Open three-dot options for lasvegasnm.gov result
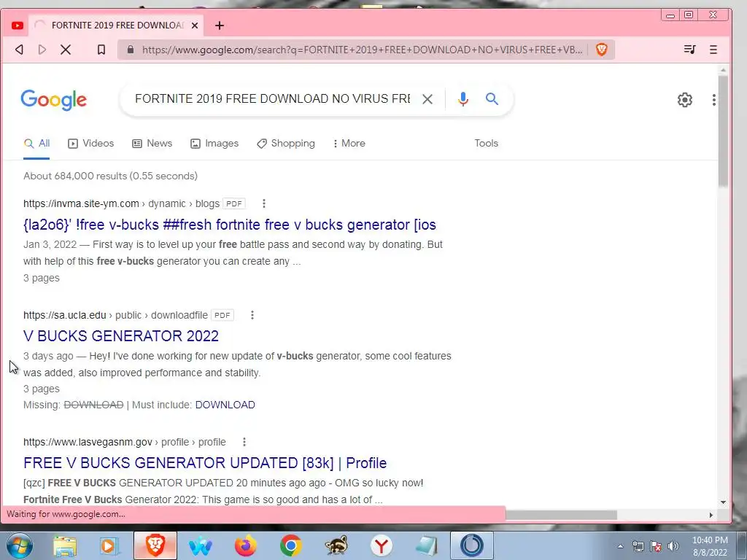 pyautogui.click(x=244, y=443)
